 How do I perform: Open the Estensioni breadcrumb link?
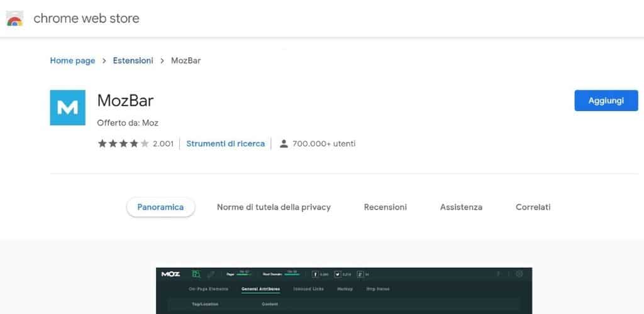click(133, 61)
